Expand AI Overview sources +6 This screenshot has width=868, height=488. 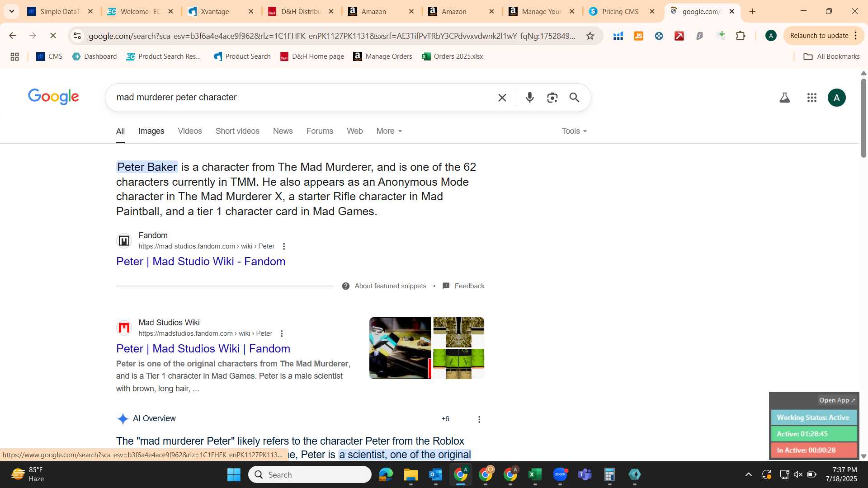pos(445,419)
